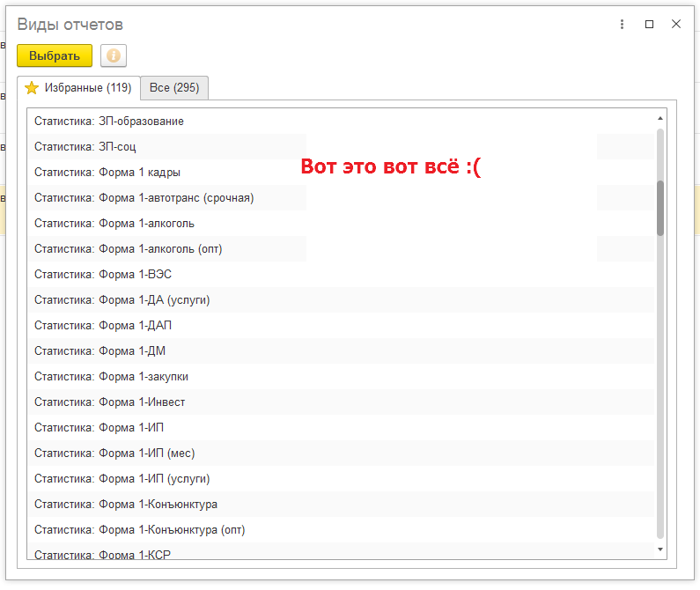Click the orange info icon button
Viewport: 700px width, 590px height.
point(114,55)
